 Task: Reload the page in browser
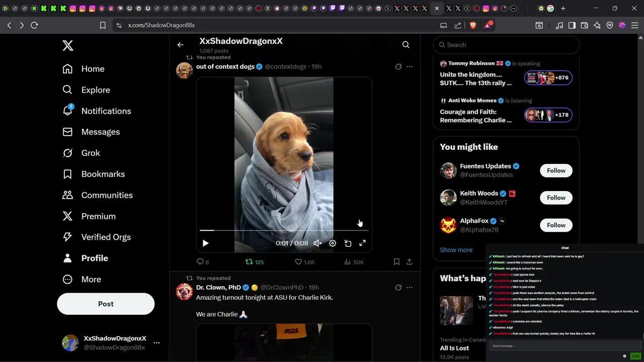(x=34, y=25)
